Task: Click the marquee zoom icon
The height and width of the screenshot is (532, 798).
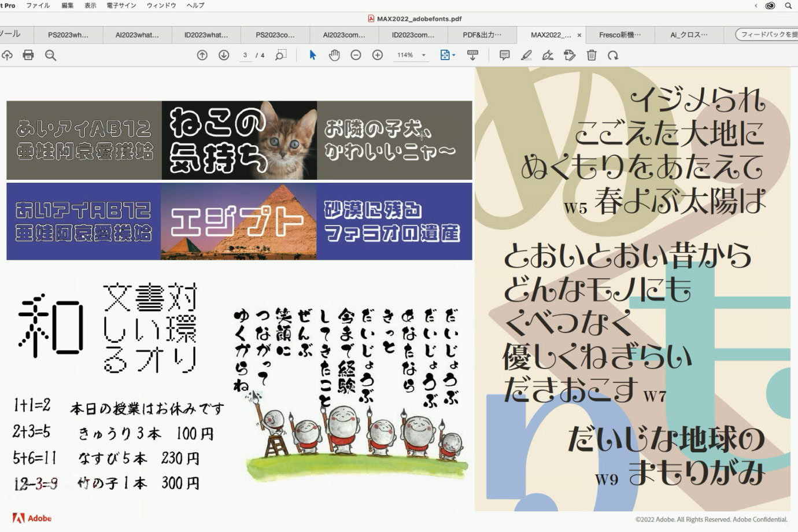Action: pyautogui.click(x=280, y=55)
